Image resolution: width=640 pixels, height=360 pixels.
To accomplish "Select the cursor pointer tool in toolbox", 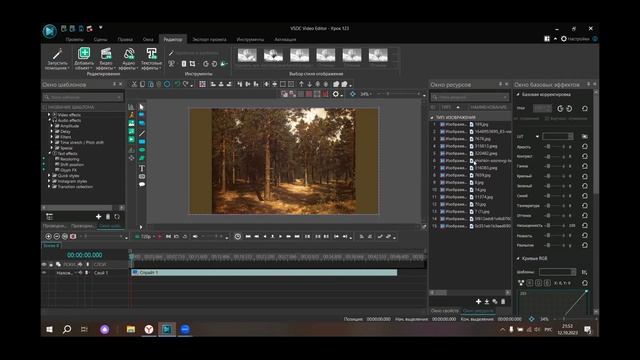I will 142,107.
